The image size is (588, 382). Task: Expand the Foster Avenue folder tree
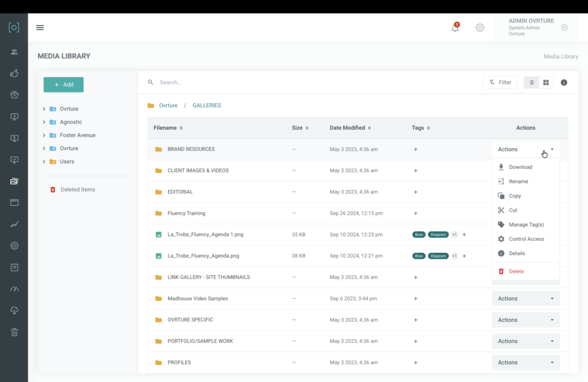click(x=45, y=135)
